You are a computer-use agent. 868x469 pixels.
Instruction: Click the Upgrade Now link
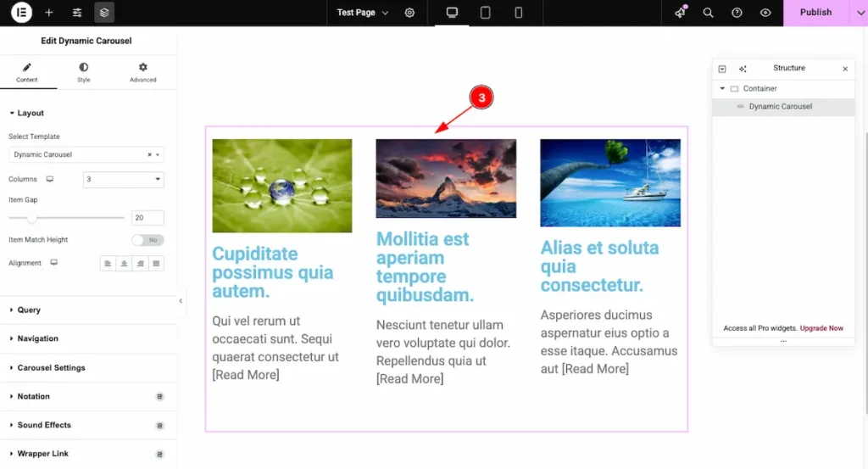[821, 328]
